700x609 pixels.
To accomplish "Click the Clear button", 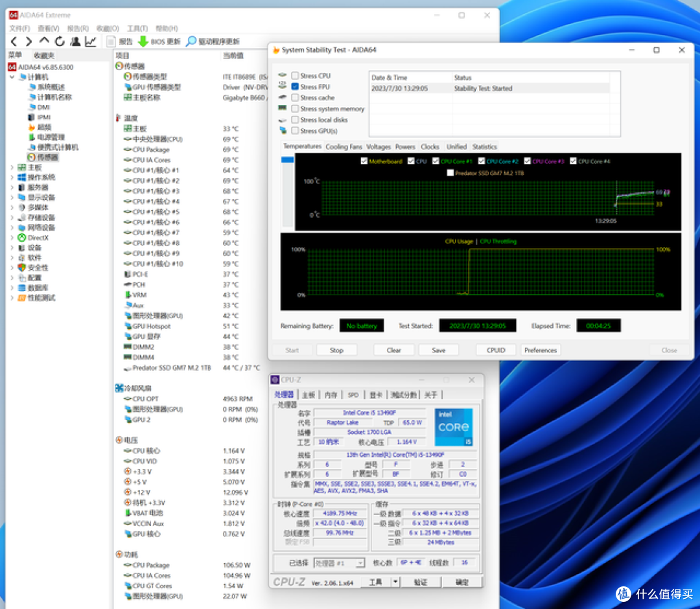I will (x=394, y=350).
